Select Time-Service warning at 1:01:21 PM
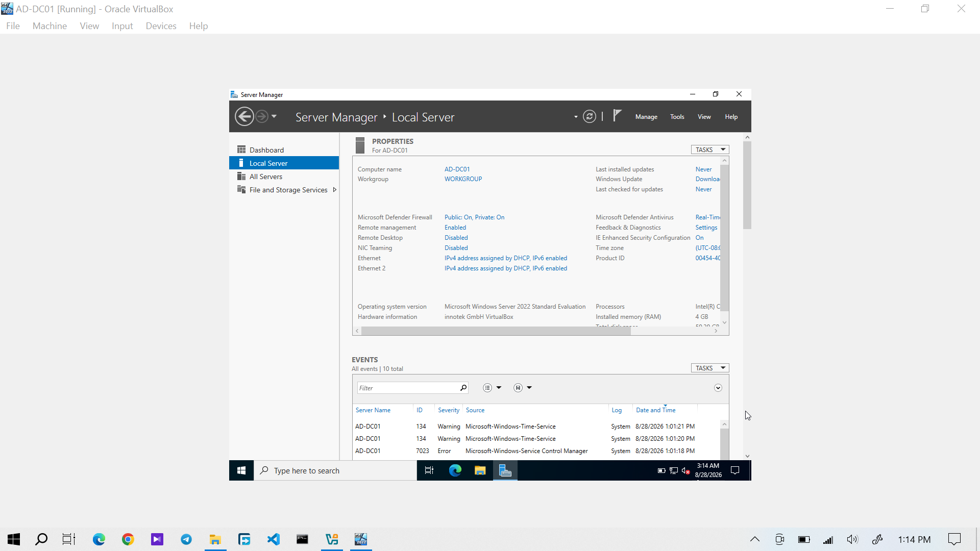980x551 pixels. point(536,427)
